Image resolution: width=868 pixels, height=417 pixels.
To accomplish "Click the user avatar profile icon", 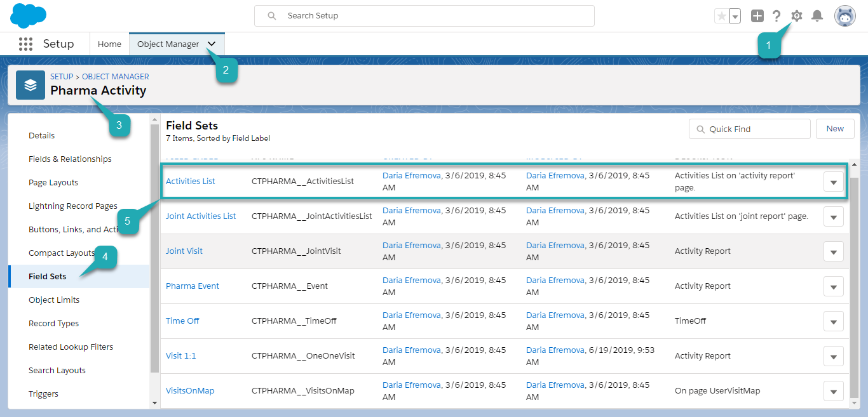I will tap(844, 16).
